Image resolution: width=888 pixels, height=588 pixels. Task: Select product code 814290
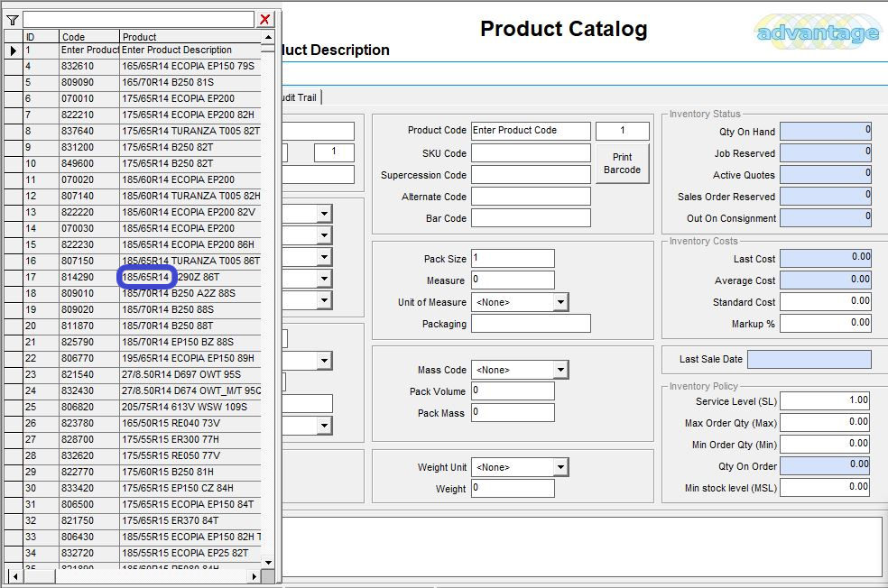click(89, 277)
